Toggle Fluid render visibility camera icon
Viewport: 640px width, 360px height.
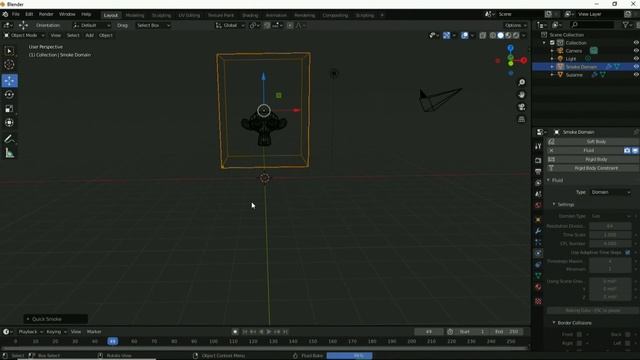627,151
